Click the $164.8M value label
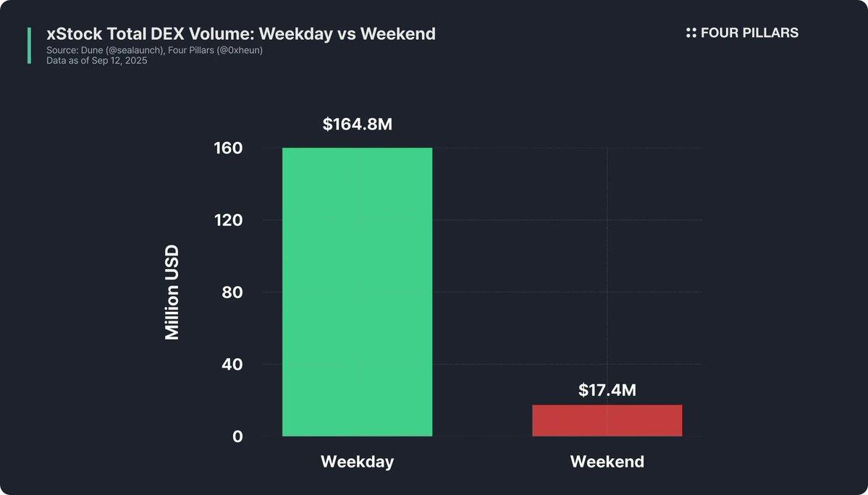Viewport: 868px width, 495px height. (357, 124)
